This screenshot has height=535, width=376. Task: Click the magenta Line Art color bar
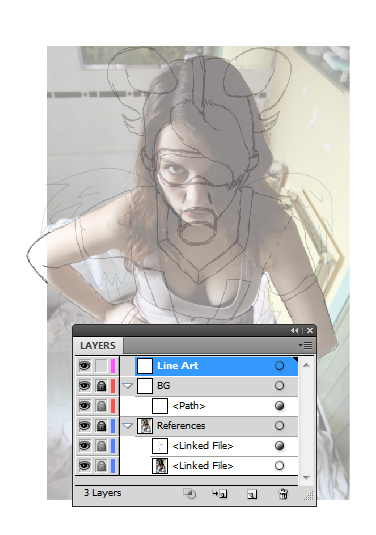tap(113, 366)
